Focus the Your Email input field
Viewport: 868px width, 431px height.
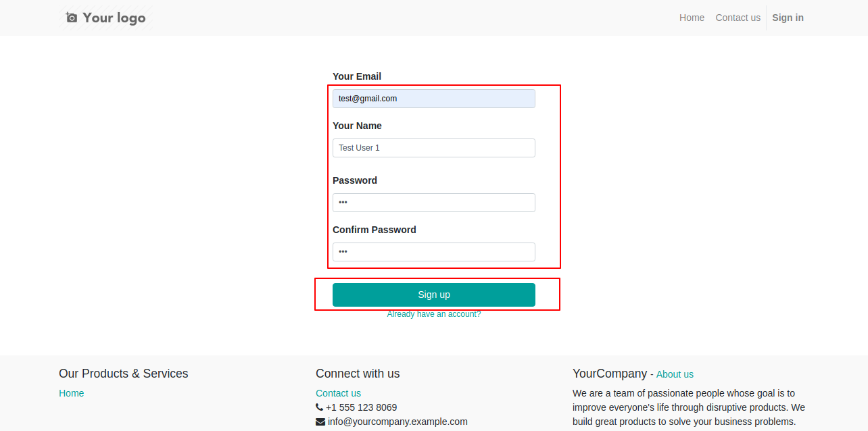(434, 99)
